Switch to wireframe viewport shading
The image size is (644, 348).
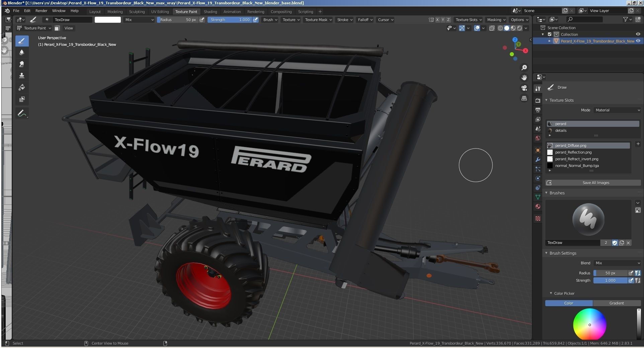coord(500,28)
